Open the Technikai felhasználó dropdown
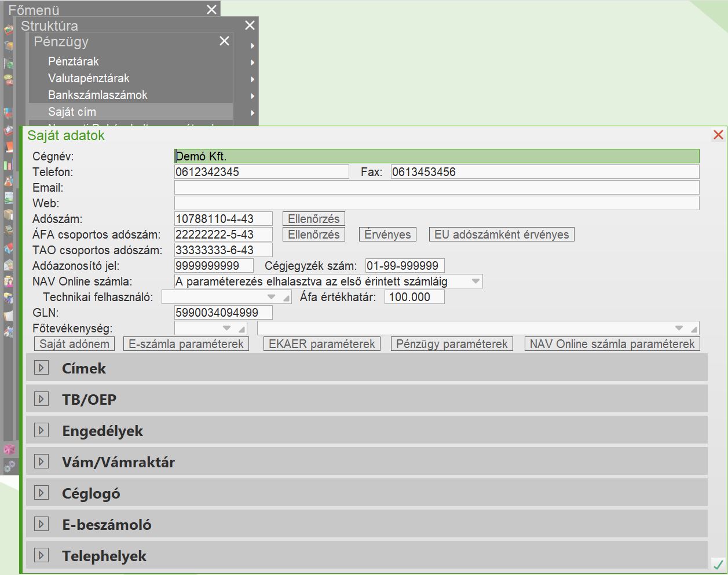Image resolution: width=728 pixels, height=575 pixels. [271, 297]
